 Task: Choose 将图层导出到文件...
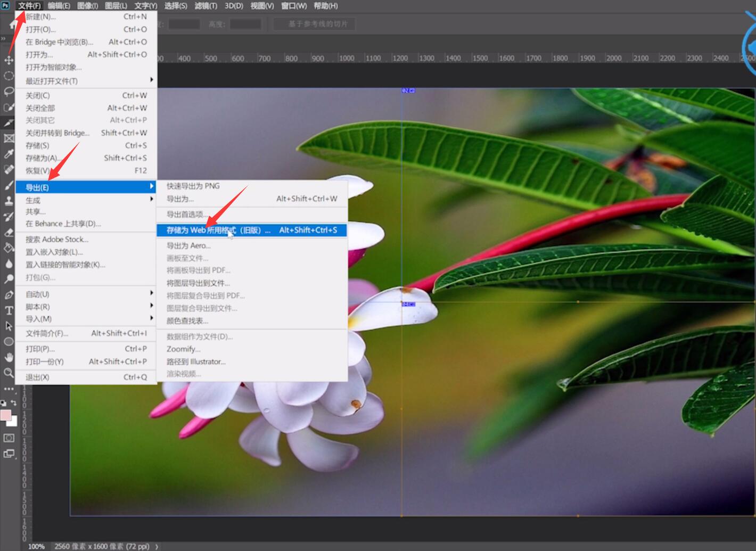tap(252, 283)
